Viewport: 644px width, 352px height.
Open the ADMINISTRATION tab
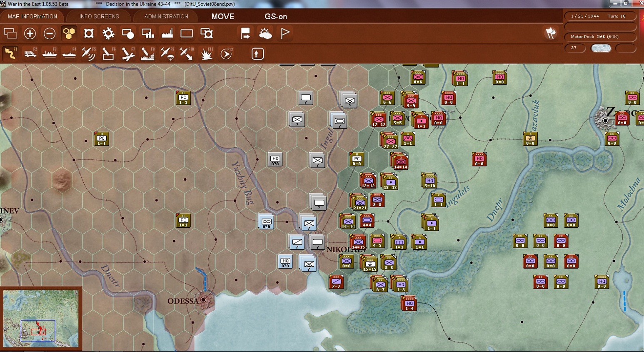166,16
